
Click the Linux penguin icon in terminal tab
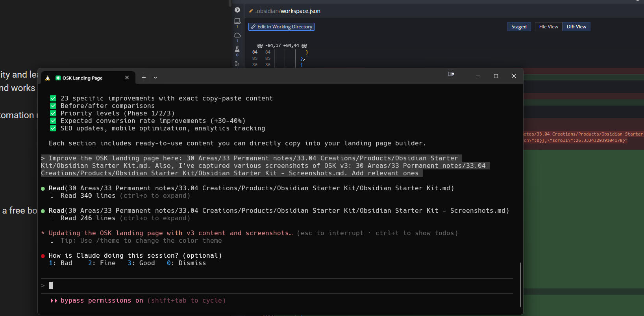click(x=48, y=78)
